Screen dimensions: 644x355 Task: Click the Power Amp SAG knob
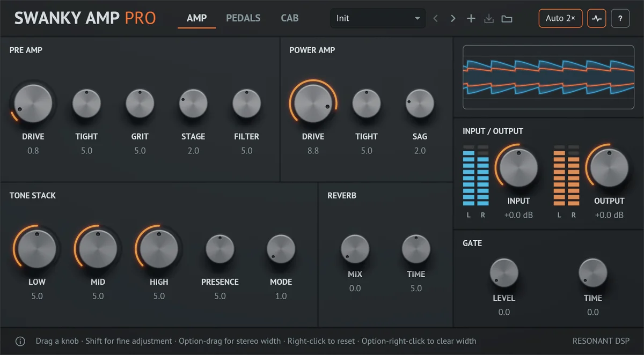pos(420,103)
